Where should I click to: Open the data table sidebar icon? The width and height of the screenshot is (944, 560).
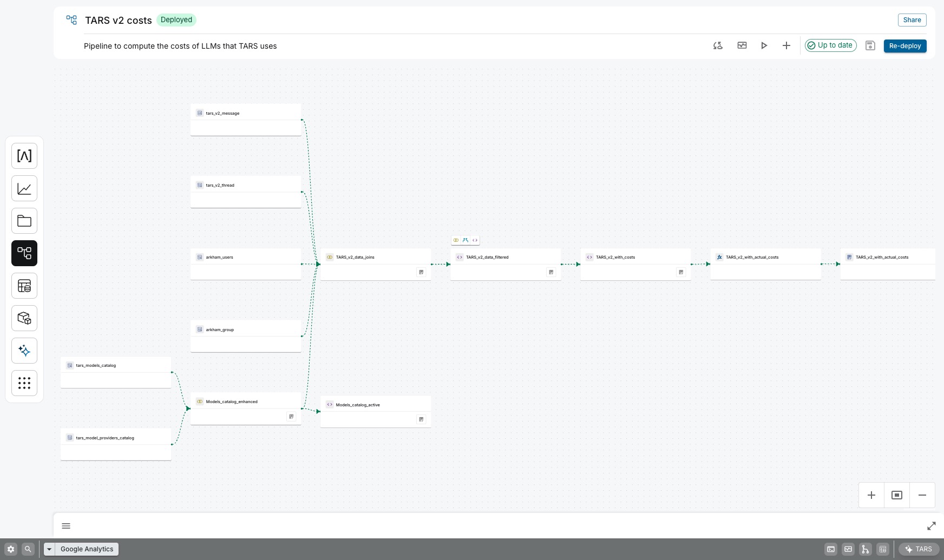click(24, 286)
